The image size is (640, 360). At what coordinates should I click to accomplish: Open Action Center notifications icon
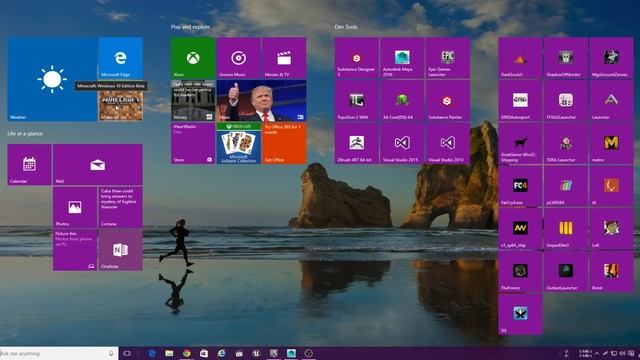pos(631,353)
